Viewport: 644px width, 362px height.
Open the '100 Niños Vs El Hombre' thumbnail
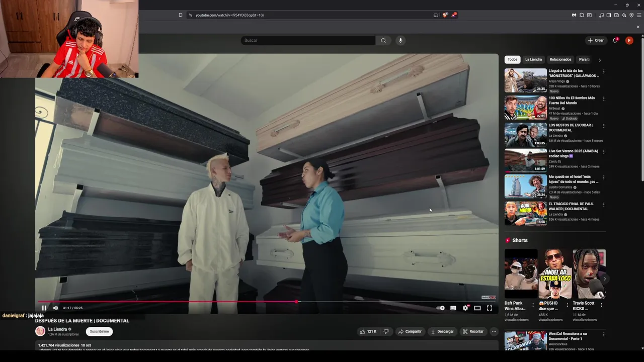(526, 108)
